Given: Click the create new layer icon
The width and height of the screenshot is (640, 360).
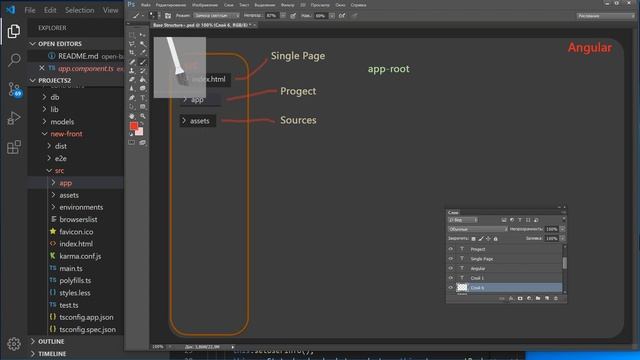Looking at the screenshot, I should (547, 298).
